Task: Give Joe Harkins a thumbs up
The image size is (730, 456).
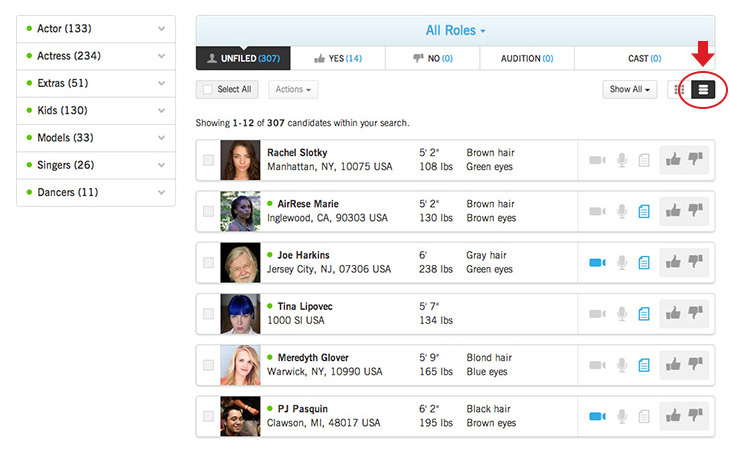Action: [673, 262]
